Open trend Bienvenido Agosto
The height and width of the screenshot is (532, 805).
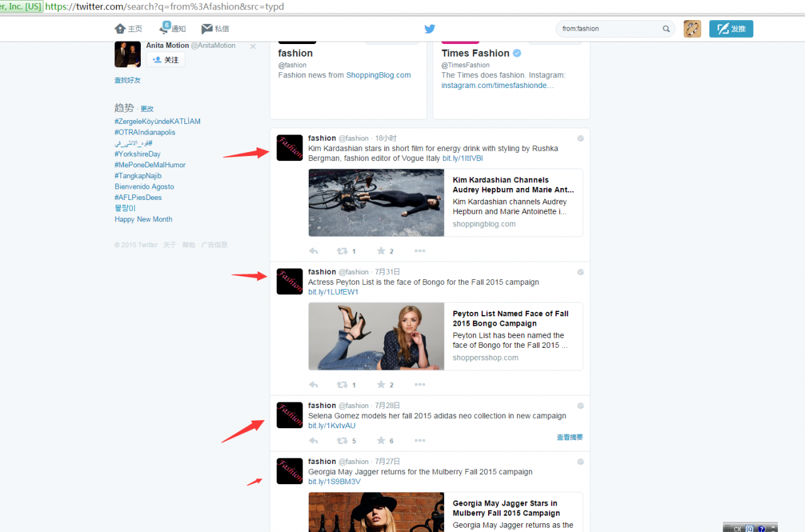coord(144,187)
